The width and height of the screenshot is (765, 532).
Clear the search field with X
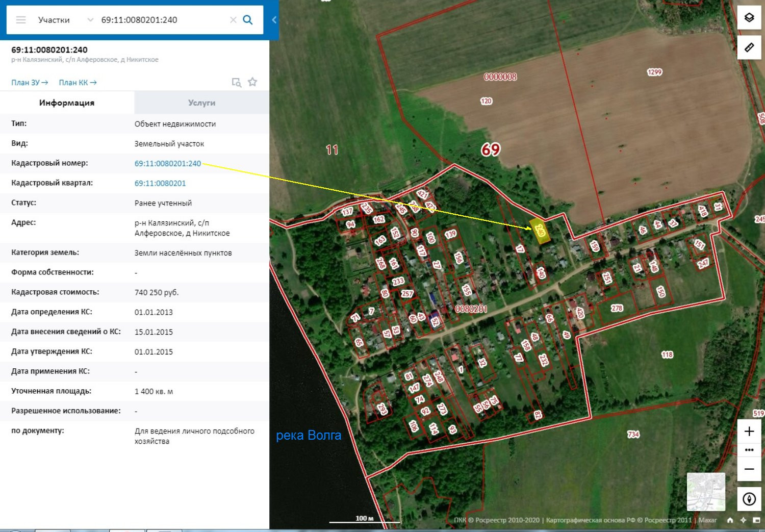pos(233,20)
